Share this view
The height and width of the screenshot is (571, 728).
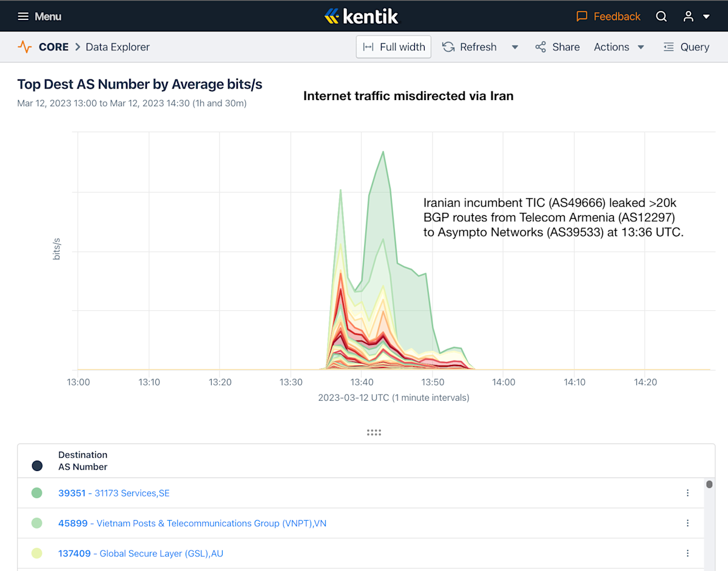pos(558,47)
